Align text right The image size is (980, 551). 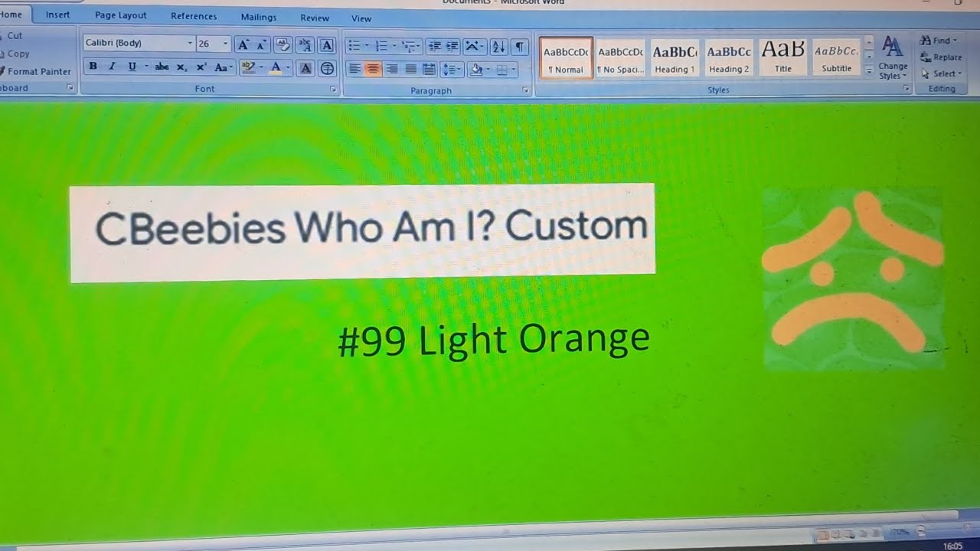tap(392, 70)
